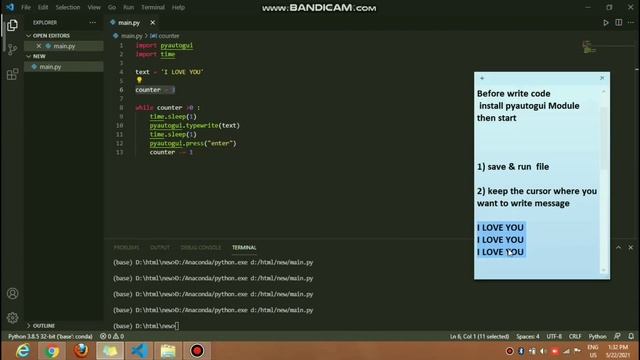The image size is (640, 360).
Task: Click the lightbulb code action icon
Action: (139, 80)
